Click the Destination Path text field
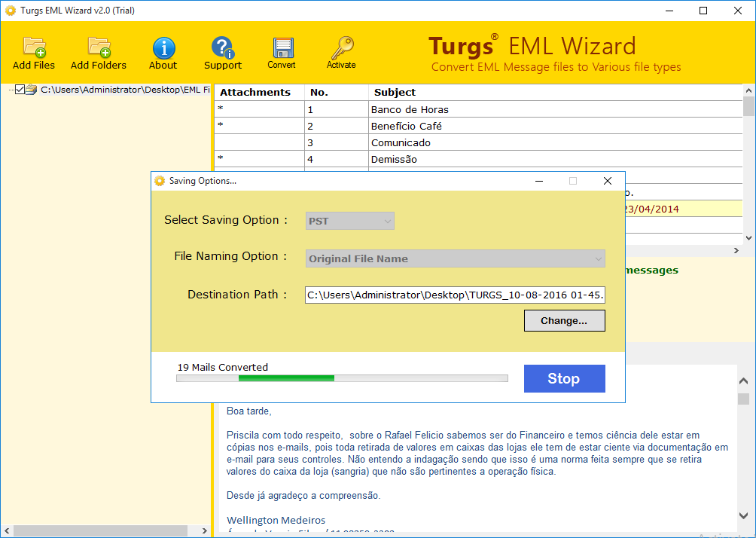756x538 pixels. (455, 295)
